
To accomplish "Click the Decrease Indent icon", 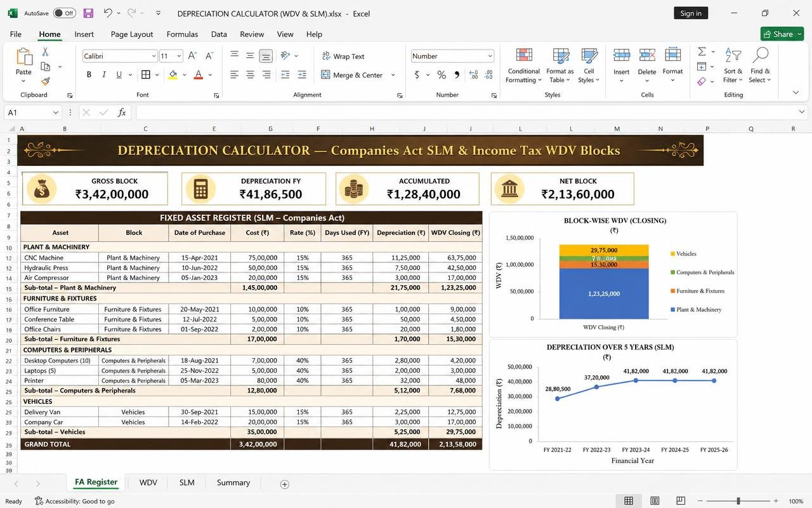I will tap(285, 74).
